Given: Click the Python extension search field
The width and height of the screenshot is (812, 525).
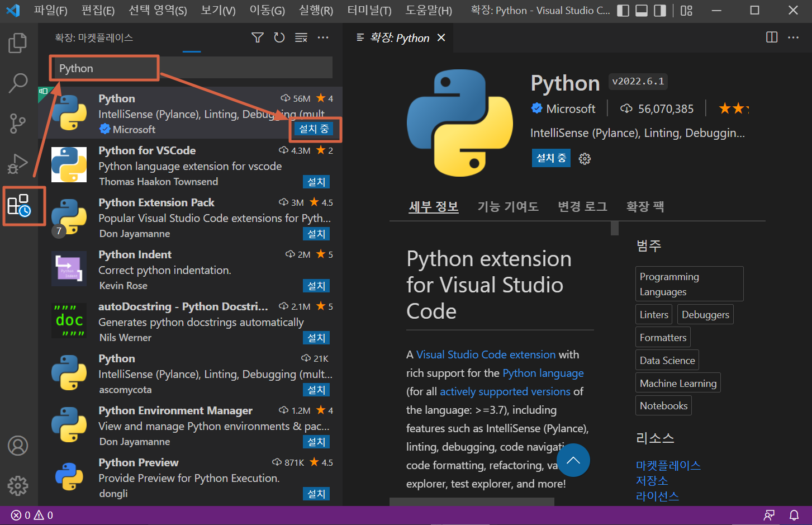Looking at the screenshot, I should coord(192,68).
